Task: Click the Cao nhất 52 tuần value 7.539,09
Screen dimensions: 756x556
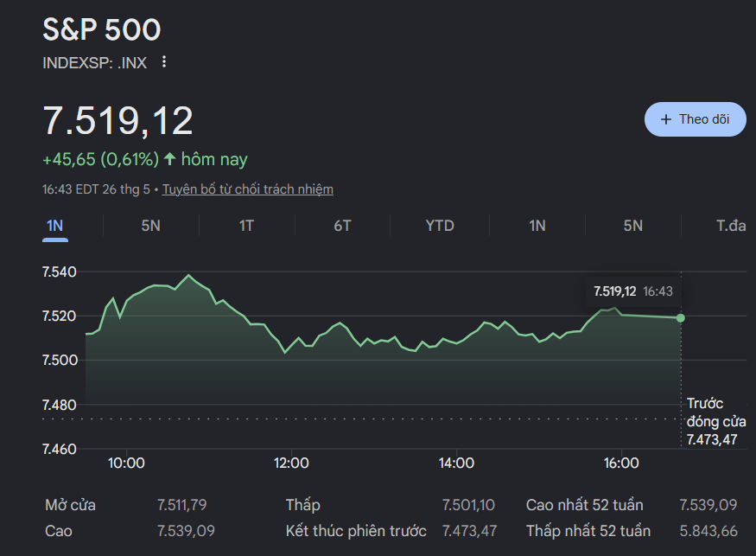Action: point(708,505)
